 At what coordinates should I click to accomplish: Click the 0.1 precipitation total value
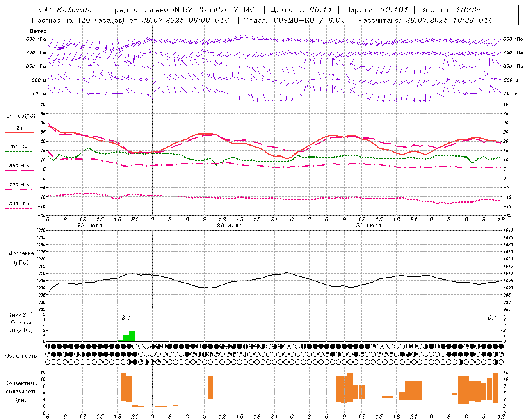492,317
